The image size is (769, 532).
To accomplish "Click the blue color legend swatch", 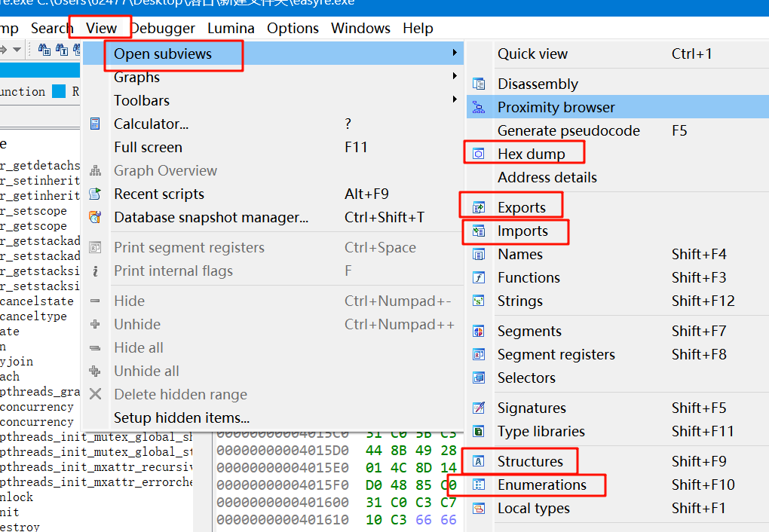I will click(x=59, y=91).
